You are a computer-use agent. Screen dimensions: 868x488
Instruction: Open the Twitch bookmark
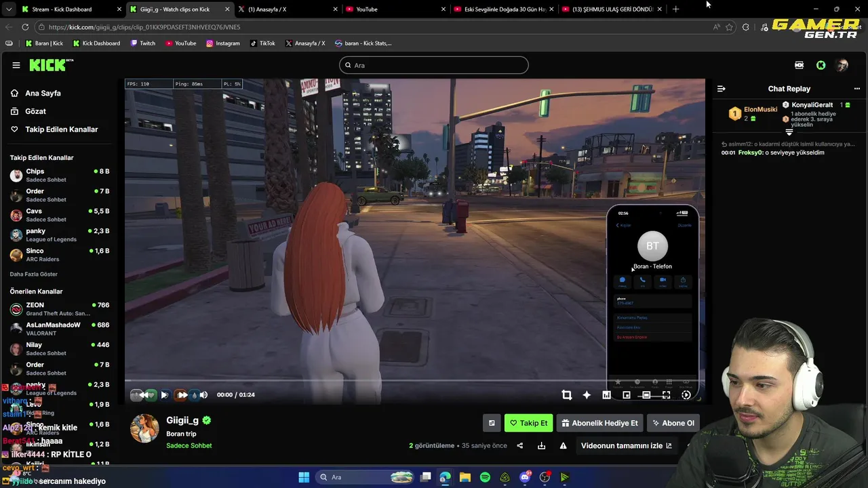pos(142,43)
